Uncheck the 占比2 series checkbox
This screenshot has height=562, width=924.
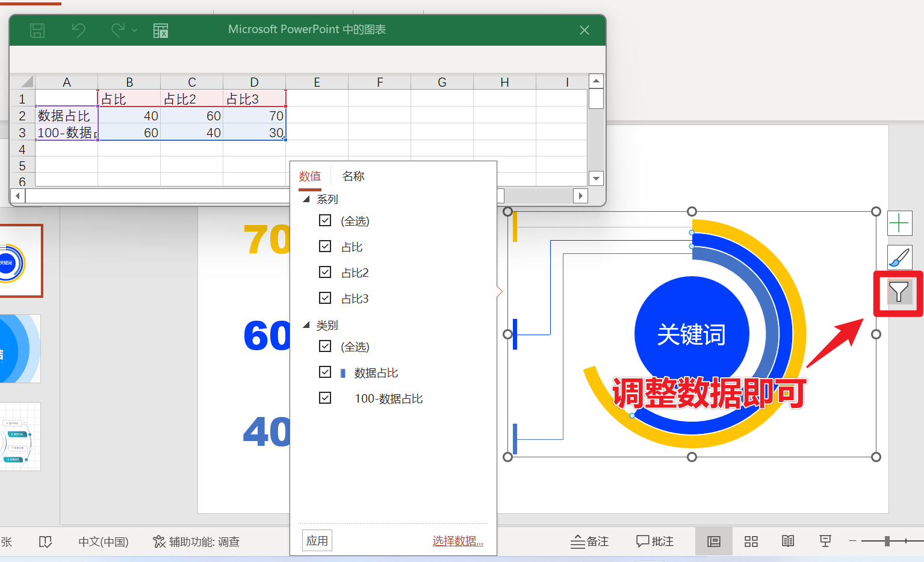coord(325,272)
